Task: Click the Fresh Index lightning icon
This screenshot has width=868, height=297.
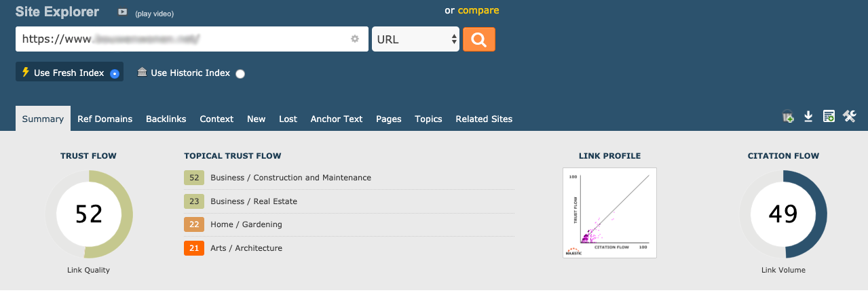Action: 26,72
